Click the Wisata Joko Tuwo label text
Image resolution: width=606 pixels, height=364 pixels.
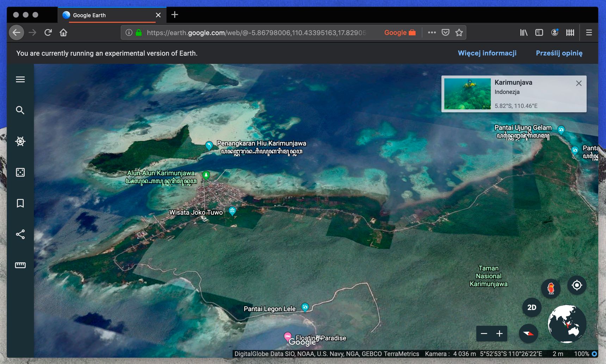(x=196, y=212)
